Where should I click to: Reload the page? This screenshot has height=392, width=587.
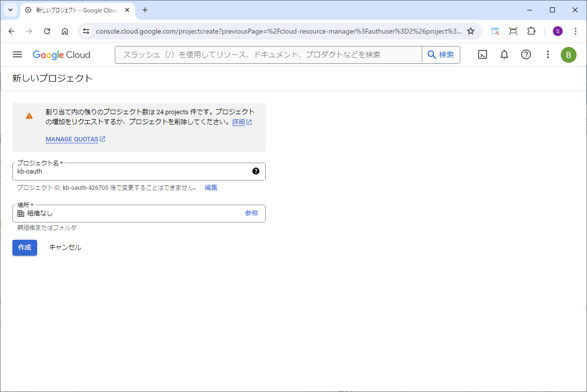[47, 31]
